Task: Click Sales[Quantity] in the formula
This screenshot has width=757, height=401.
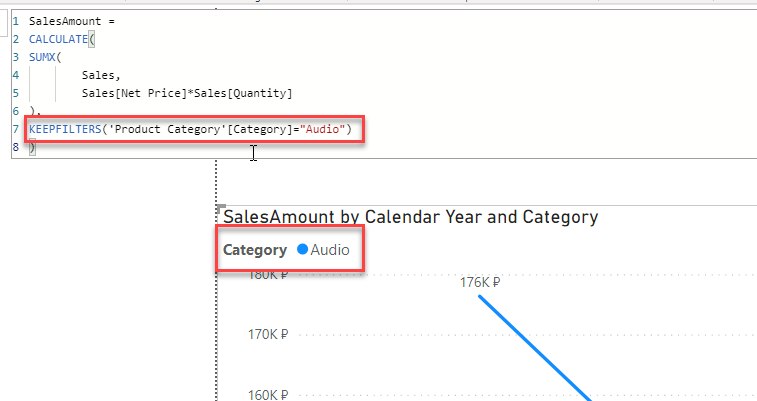Action: pyautogui.click(x=243, y=93)
